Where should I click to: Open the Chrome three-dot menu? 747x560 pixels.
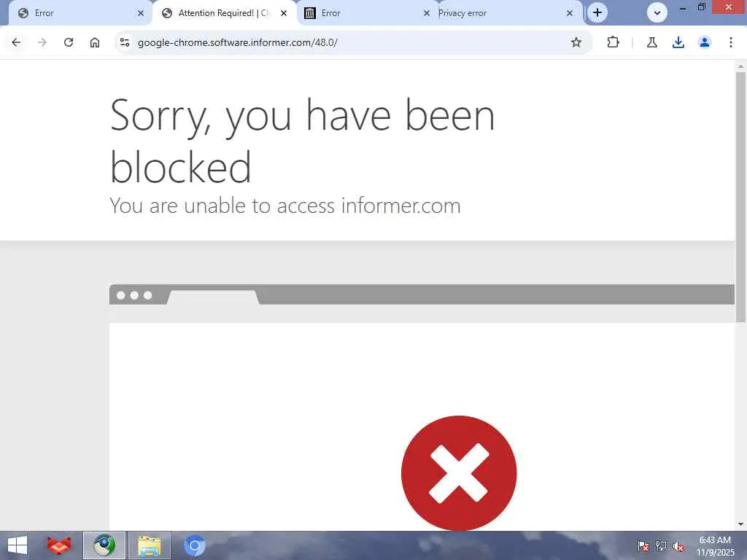(x=731, y=42)
